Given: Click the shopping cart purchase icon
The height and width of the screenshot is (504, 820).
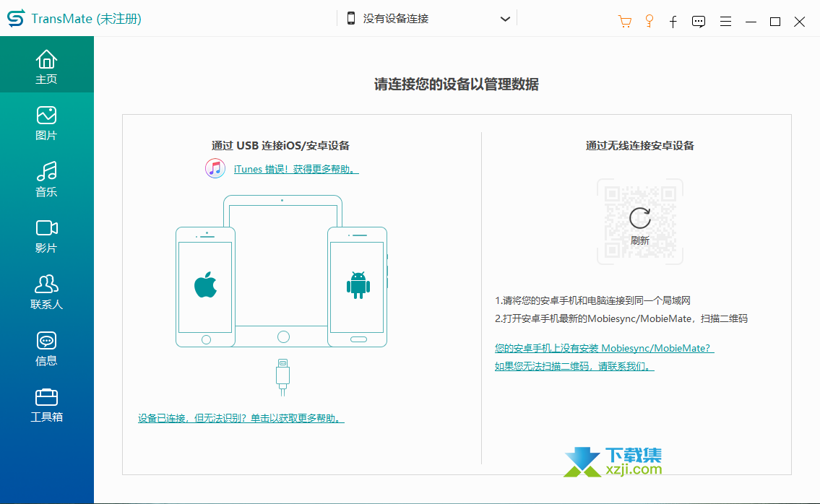Looking at the screenshot, I should (x=624, y=22).
